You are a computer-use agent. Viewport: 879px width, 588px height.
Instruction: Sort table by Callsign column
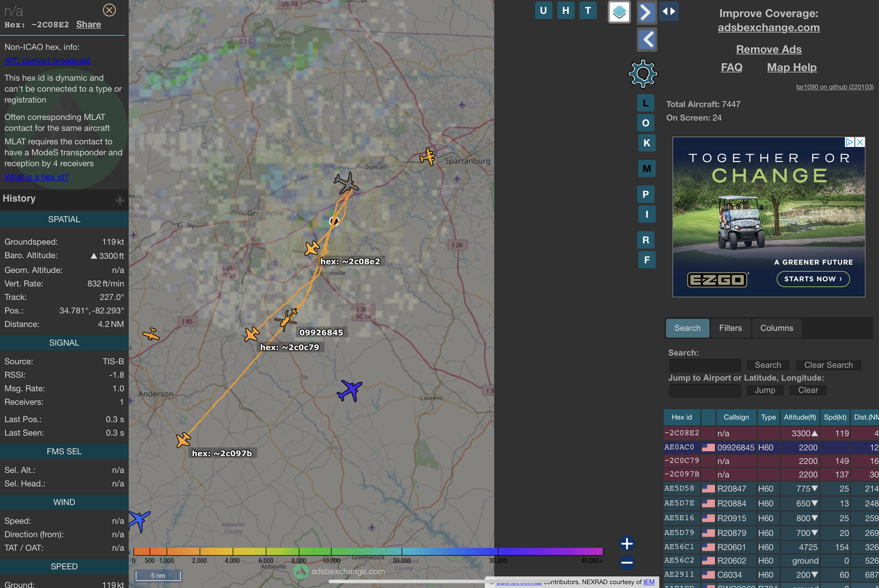(736, 417)
